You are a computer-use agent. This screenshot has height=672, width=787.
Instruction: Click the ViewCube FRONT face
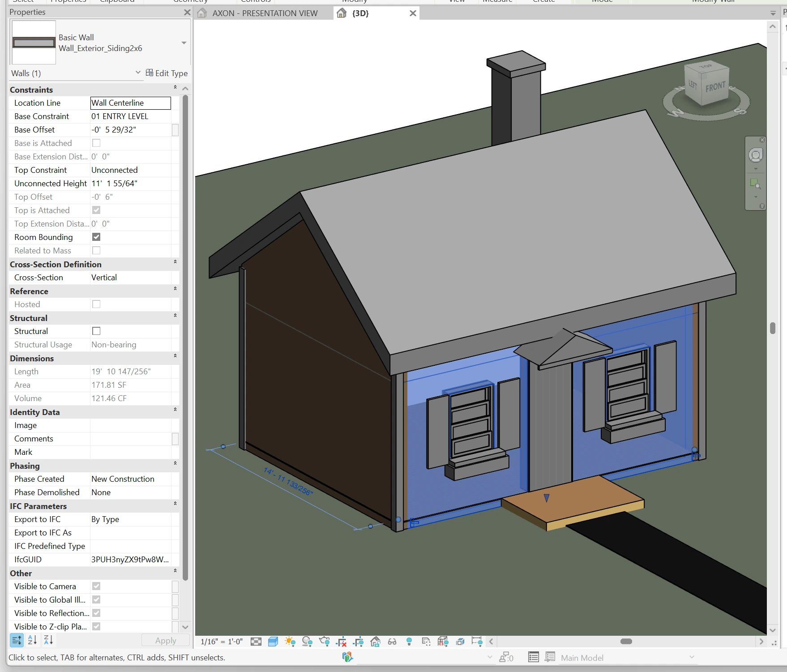715,86
